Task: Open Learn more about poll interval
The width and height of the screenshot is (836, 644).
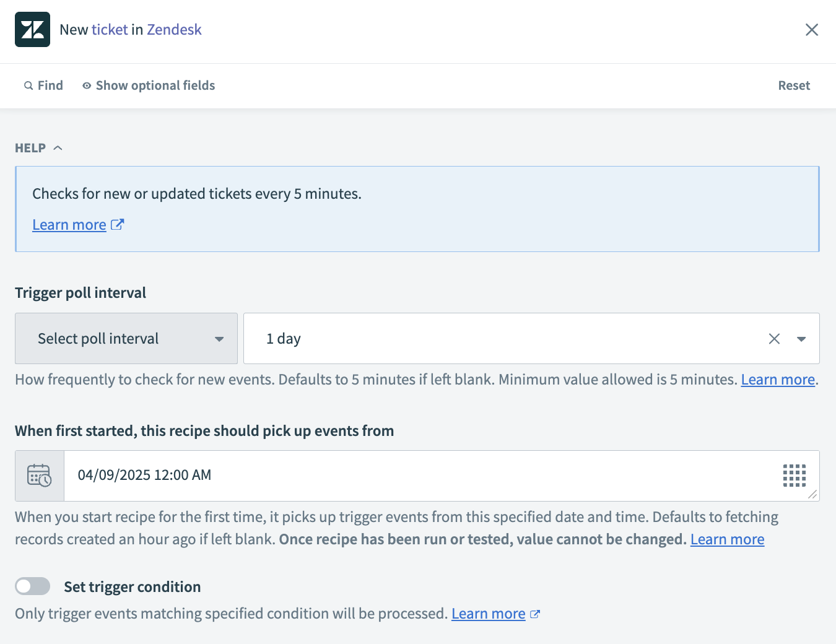Action: (x=778, y=380)
